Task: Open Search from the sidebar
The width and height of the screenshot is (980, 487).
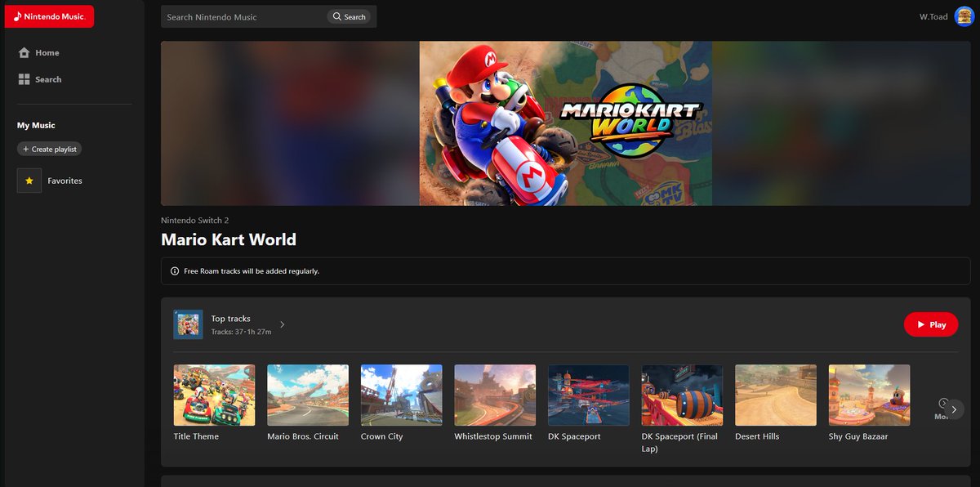Action: point(39,79)
